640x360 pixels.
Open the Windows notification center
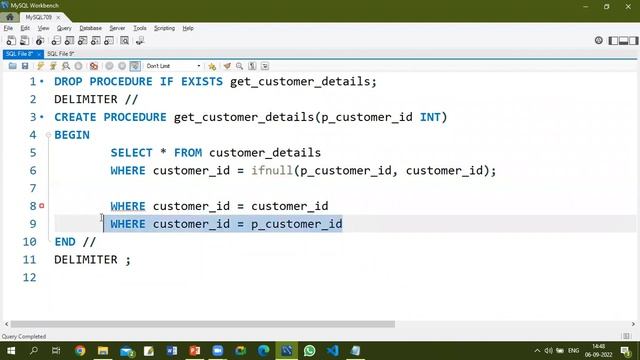(x=625, y=351)
